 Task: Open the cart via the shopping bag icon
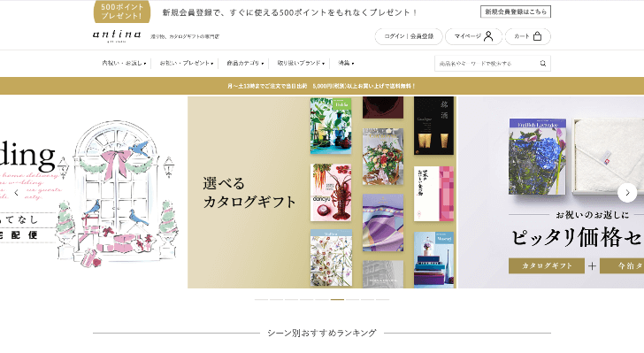537,36
